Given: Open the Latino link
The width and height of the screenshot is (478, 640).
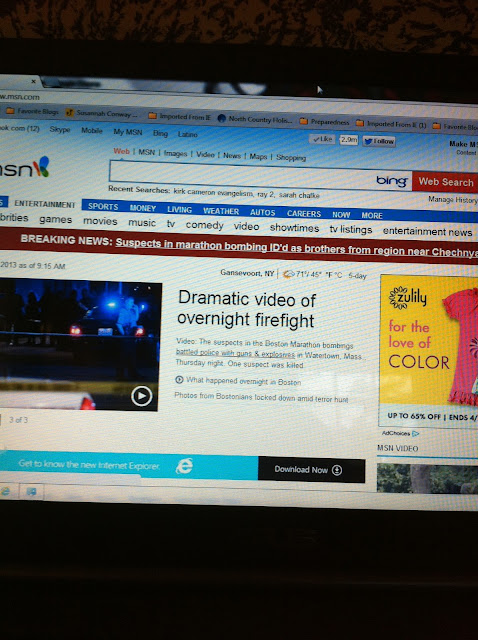Looking at the screenshot, I should pyautogui.click(x=188, y=134).
